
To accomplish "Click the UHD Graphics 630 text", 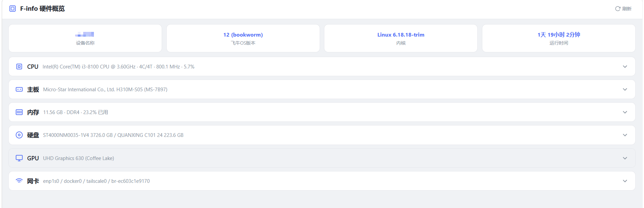I will (78, 158).
